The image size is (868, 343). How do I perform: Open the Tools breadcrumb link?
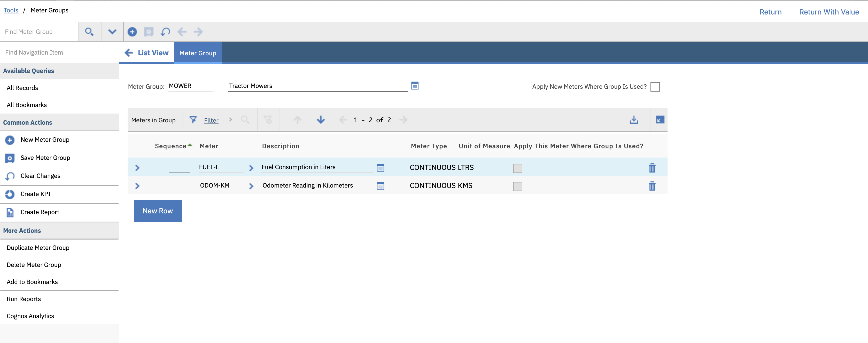click(x=11, y=10)
